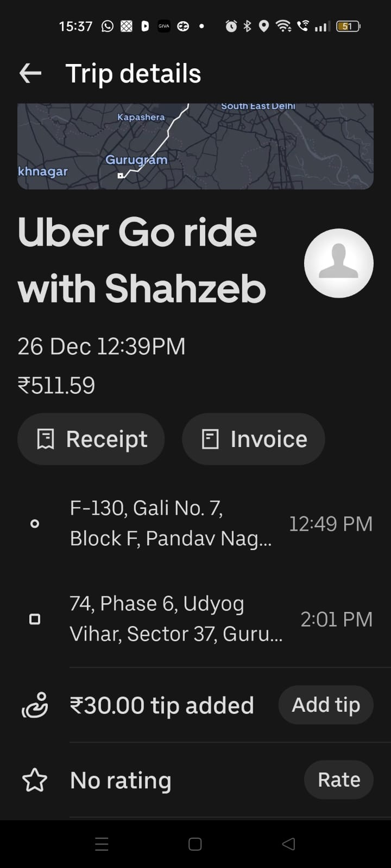Select drop-off address 74, Phase 6, Udyog Vihar
Image resolution: width=391 pixels, height=868 pixels.
point(176,618)
